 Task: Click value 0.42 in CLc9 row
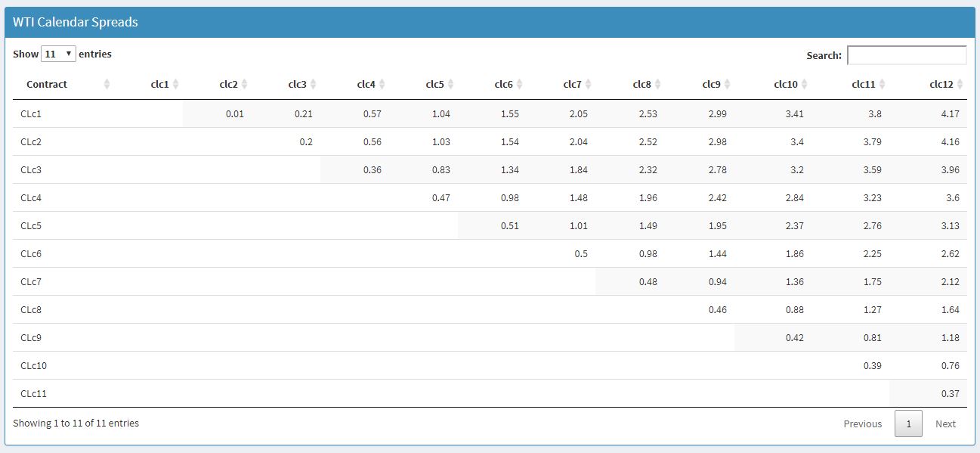(x=795, y=337)
